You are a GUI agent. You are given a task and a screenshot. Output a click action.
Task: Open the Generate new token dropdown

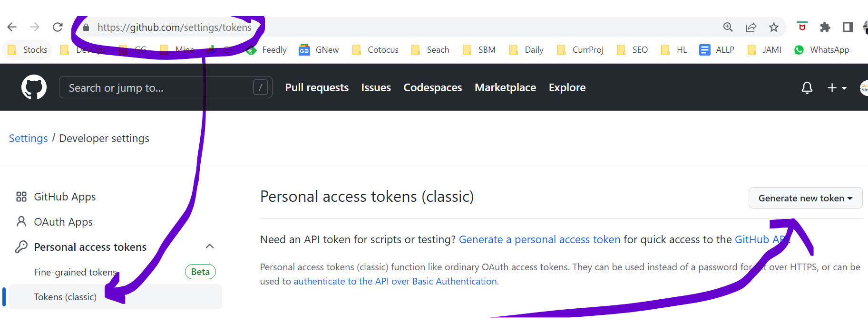(805, 198)
